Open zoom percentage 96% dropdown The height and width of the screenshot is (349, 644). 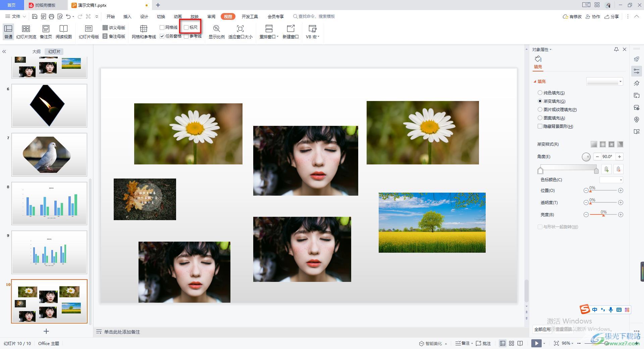pyautogui.click(x=568, y=343)
